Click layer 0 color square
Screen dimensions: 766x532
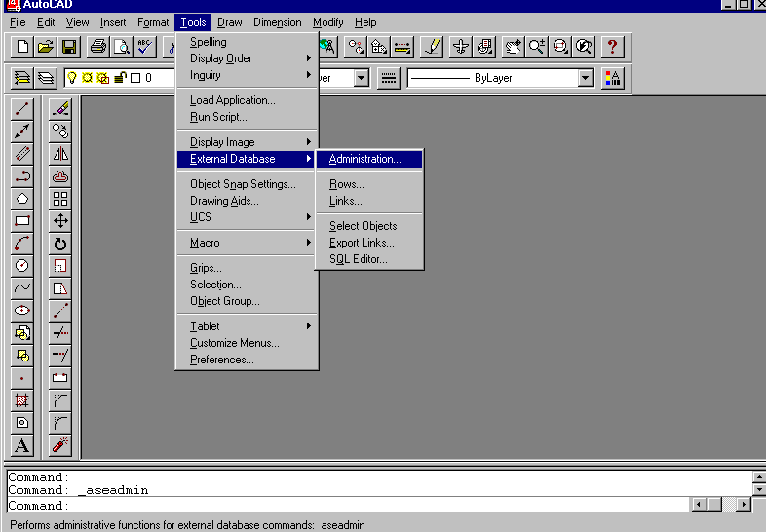coord(135,78)
